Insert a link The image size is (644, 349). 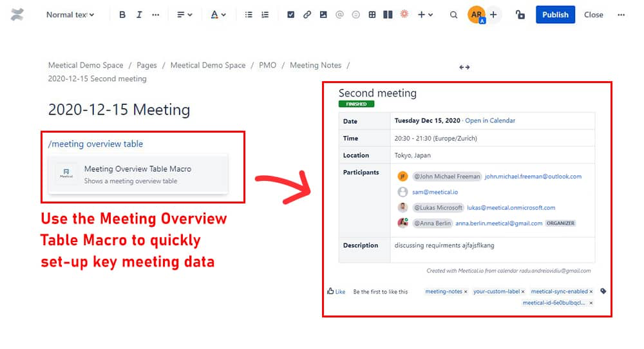tap(307, 15)
